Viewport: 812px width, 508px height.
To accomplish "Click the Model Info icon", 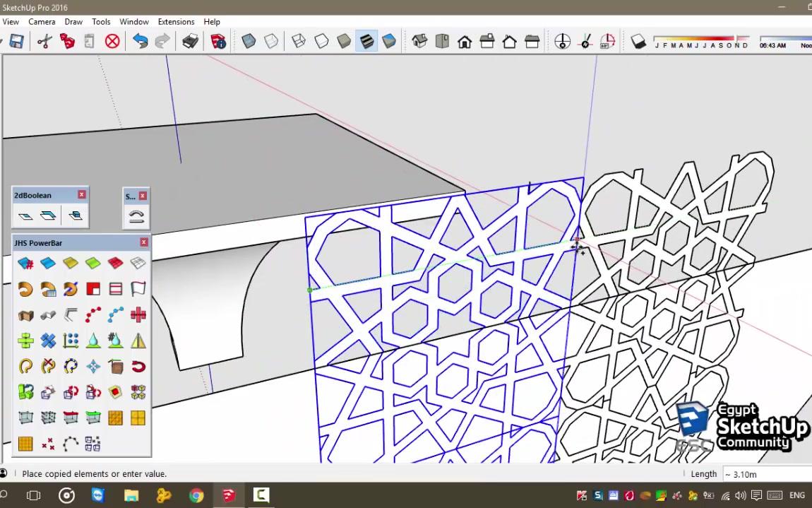I will point(217,42).
